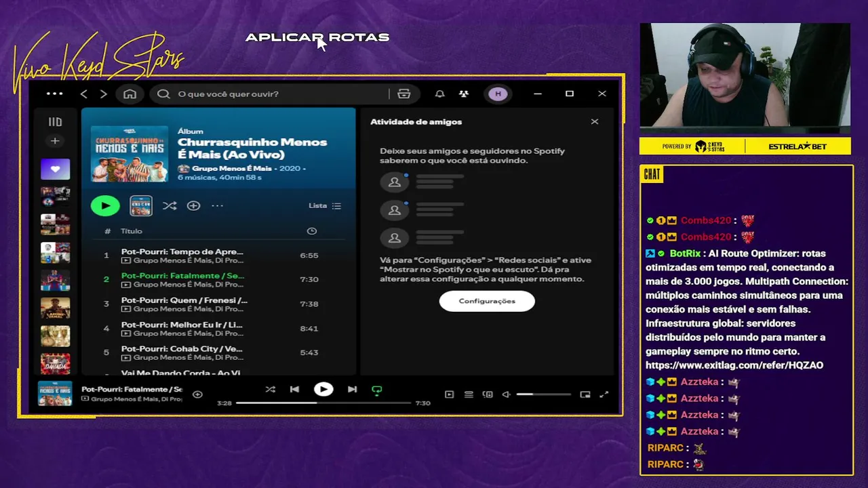Open the Lista view dropdown

pyautogui.click(x=325, y=205)
